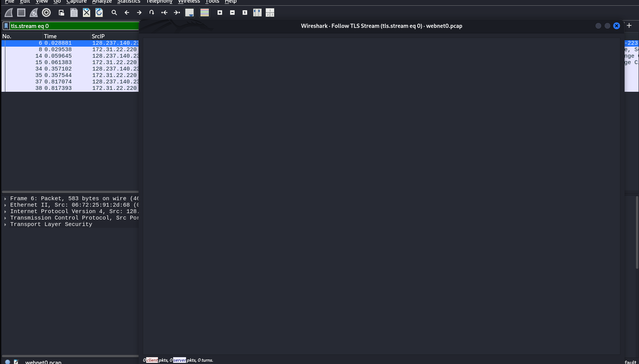
Task: Restart the current capture
Action: tap(34, 13)
